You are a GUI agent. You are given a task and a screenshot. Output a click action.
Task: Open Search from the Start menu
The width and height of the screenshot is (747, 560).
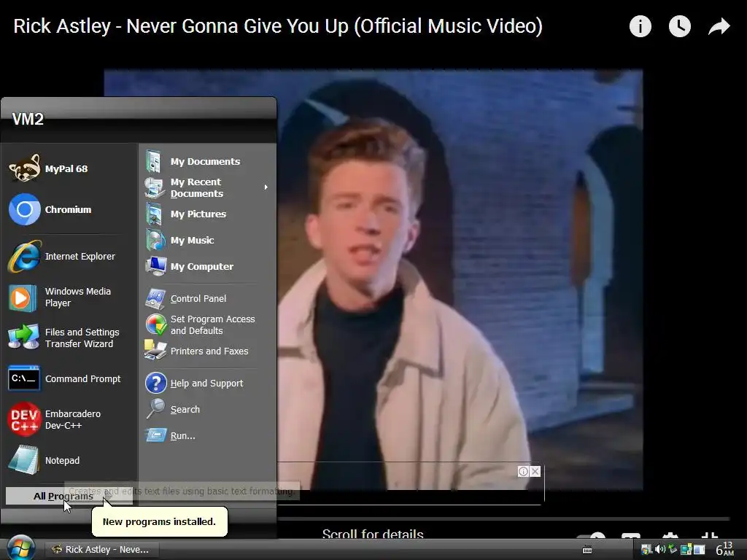208,409
